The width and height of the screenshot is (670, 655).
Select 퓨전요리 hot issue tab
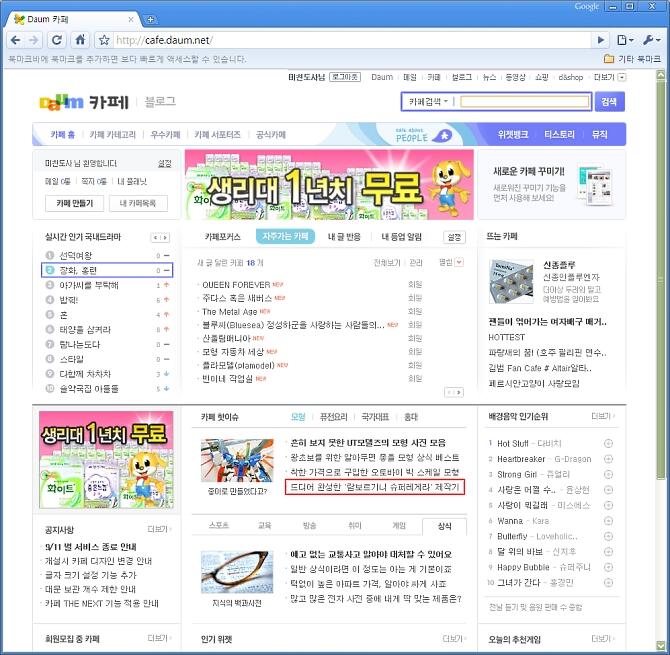pos(333,417)
